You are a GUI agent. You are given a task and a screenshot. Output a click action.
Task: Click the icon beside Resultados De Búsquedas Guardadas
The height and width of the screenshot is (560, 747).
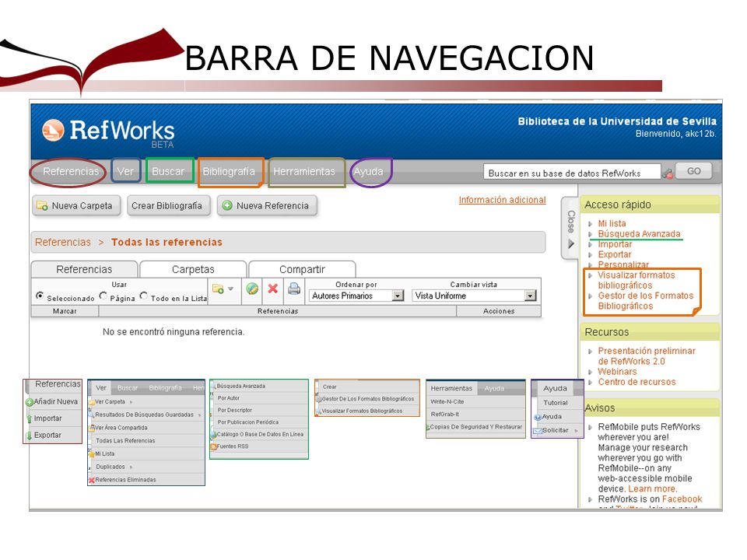pyautogui.click(x=92, y=415)
